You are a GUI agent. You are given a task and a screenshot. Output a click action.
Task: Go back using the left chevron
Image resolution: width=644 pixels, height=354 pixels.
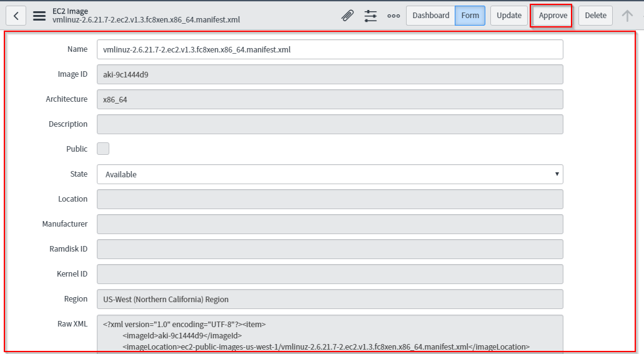tap(16, 16)
